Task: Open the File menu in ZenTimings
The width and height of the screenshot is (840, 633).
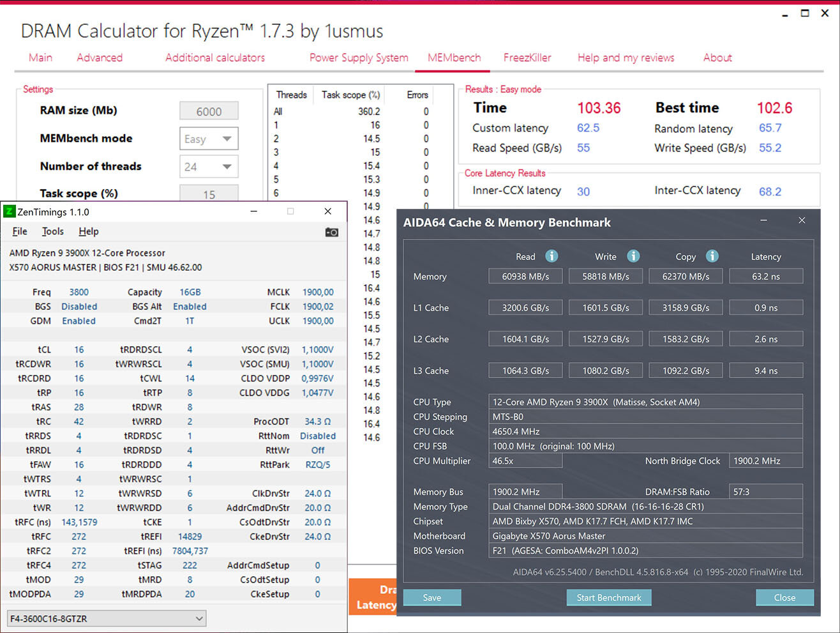Action: coord(20,231)
